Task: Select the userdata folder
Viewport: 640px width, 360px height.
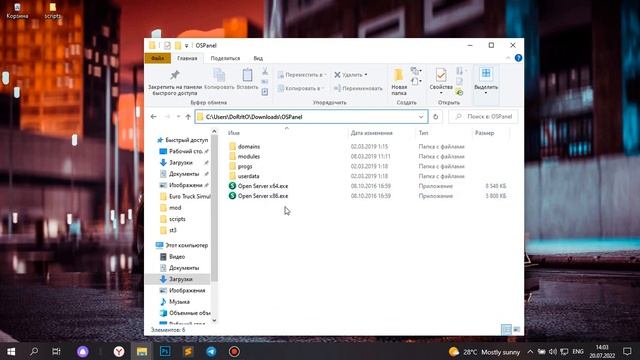Action: 248,176
